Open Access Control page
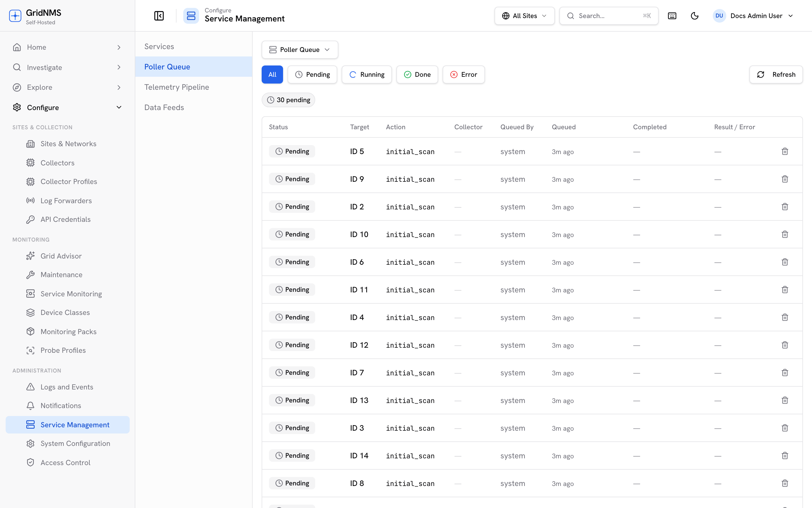Screen dimensions: 812x508 tap(68, 463)
